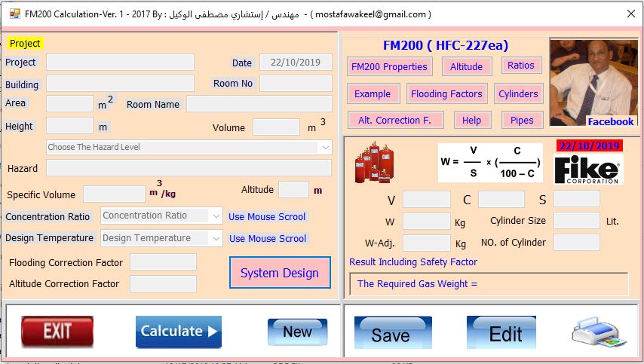Screen dimensions: 644x364
Task: Click the Save button
Action: [x=393, y=332]
